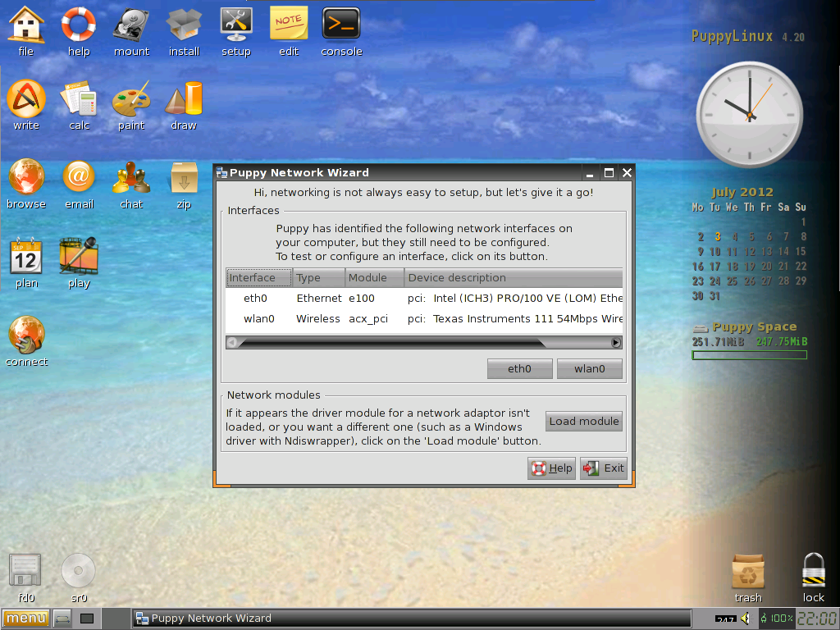Image resolution: width=840 pixels, height=630 pixels.
Task: Click day 31 in the calendar widget
Action: pos(715,295)
